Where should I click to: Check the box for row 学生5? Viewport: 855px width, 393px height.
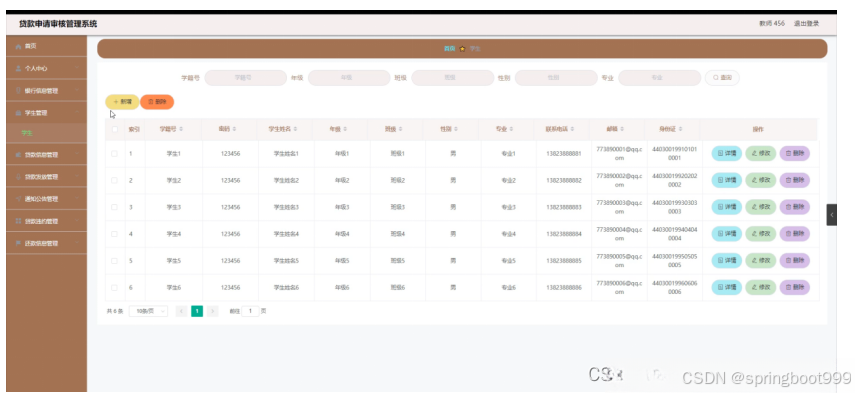[114, 261]
